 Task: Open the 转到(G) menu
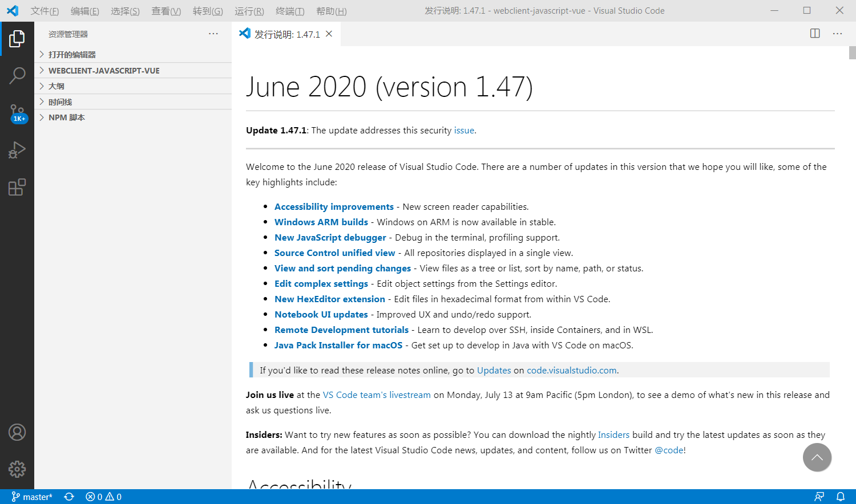(x=208, y=11)
